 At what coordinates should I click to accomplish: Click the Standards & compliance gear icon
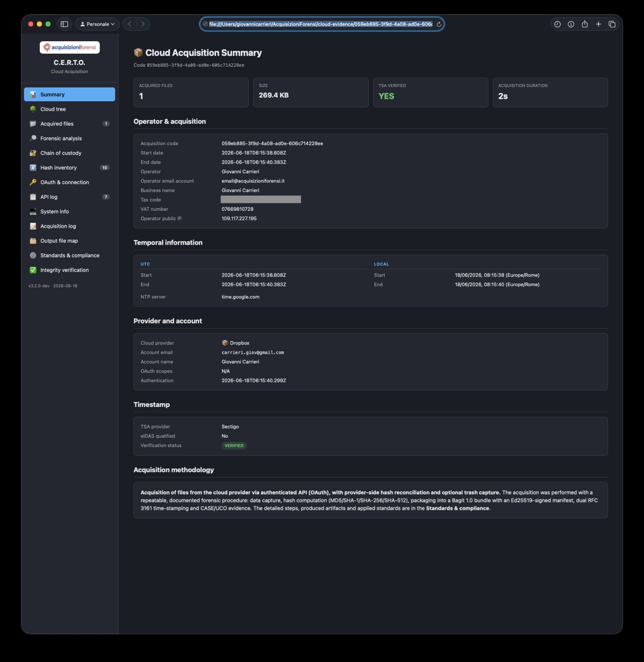point(33,255)
